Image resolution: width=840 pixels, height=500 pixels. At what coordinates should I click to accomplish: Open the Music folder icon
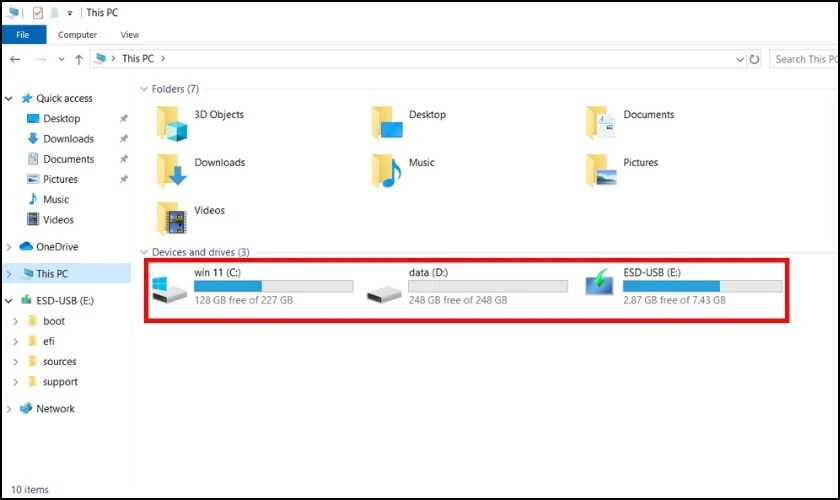(x=386, y=171)
